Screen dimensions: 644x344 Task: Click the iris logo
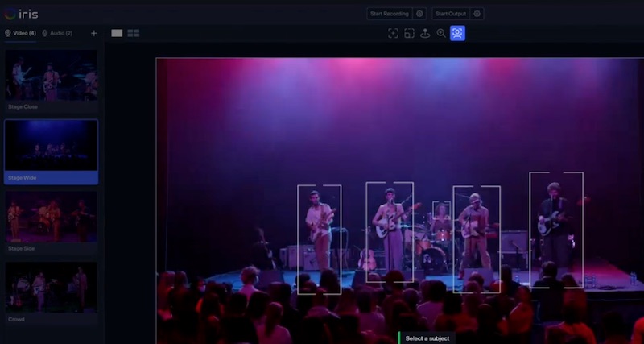click(21, 14)
